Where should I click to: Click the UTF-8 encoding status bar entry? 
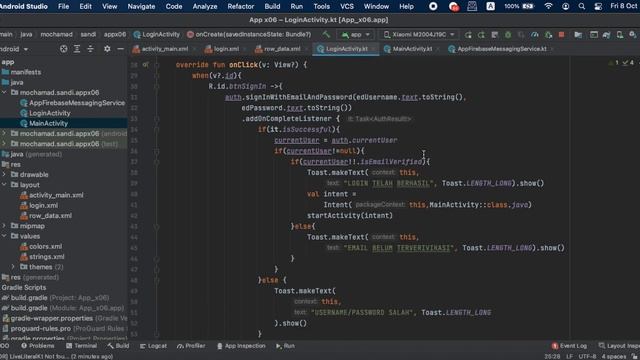tap(587, 356)
